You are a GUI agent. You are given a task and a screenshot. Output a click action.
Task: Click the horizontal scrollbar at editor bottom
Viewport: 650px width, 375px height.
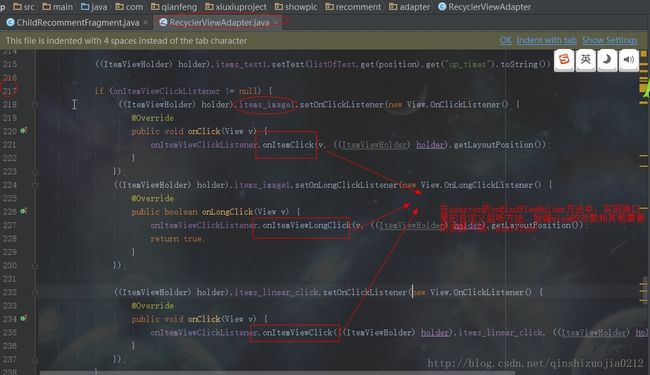(277, 373)
